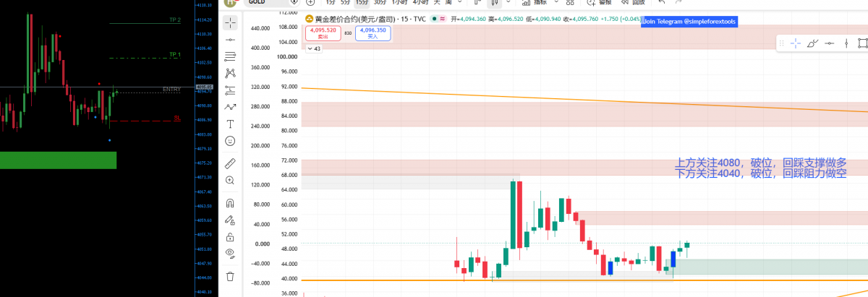The image size is (868, 297).
Task: Open the indicator templates grid icon
Action: click(570, 3)
